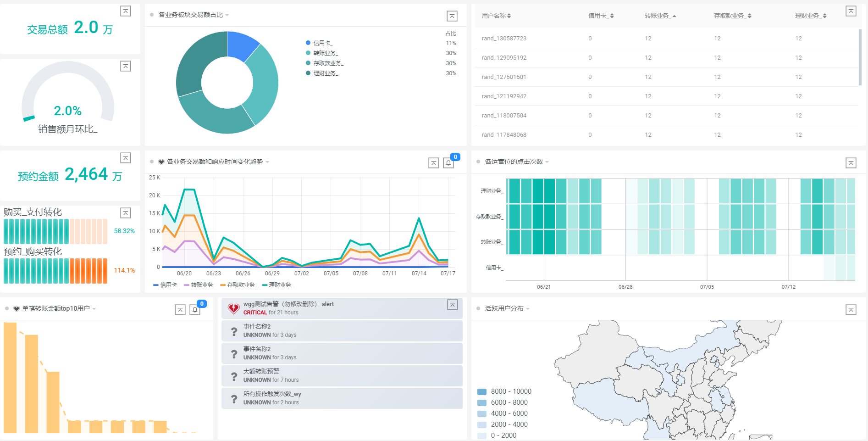Collapse the 交易总额 panel
Screen dimensions: 868x441
coord(126,11)
